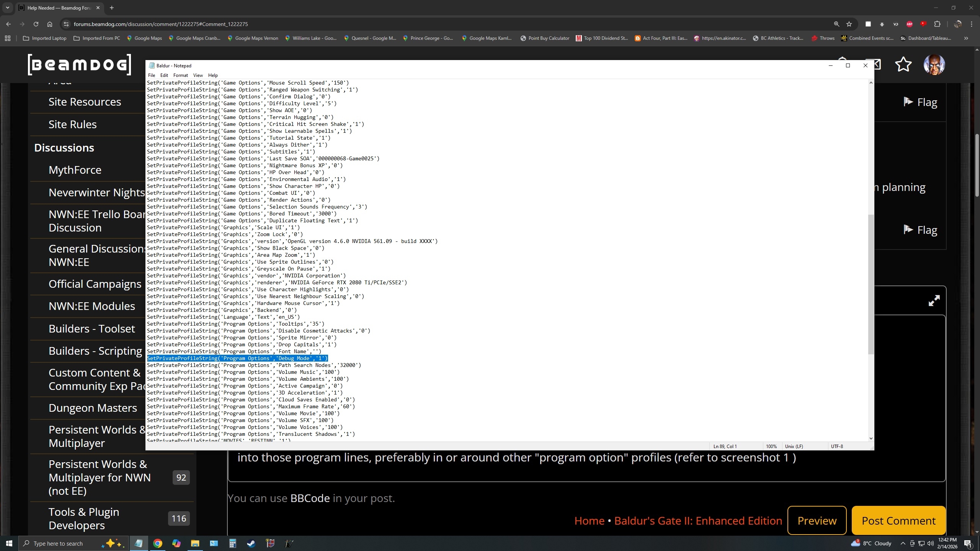This screenshot has height=551, width=980.
Task: Open Copilot from the taskbar
Action: (x=176, y=543)
